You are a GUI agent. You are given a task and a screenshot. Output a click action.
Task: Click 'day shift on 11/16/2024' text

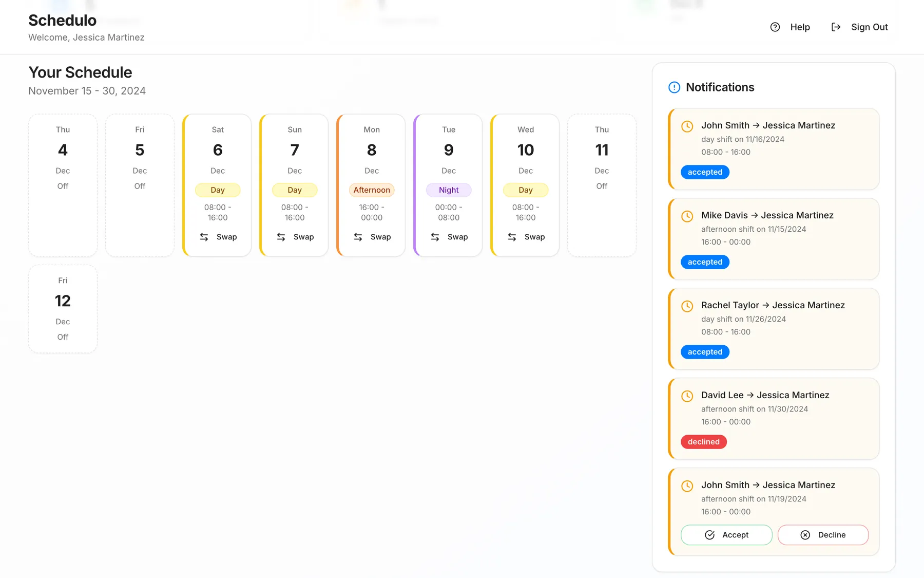click(743, 139)
